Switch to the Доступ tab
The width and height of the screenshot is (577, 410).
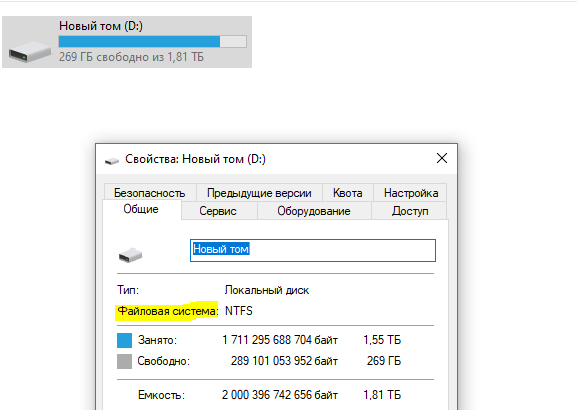[x=410, y=211]
